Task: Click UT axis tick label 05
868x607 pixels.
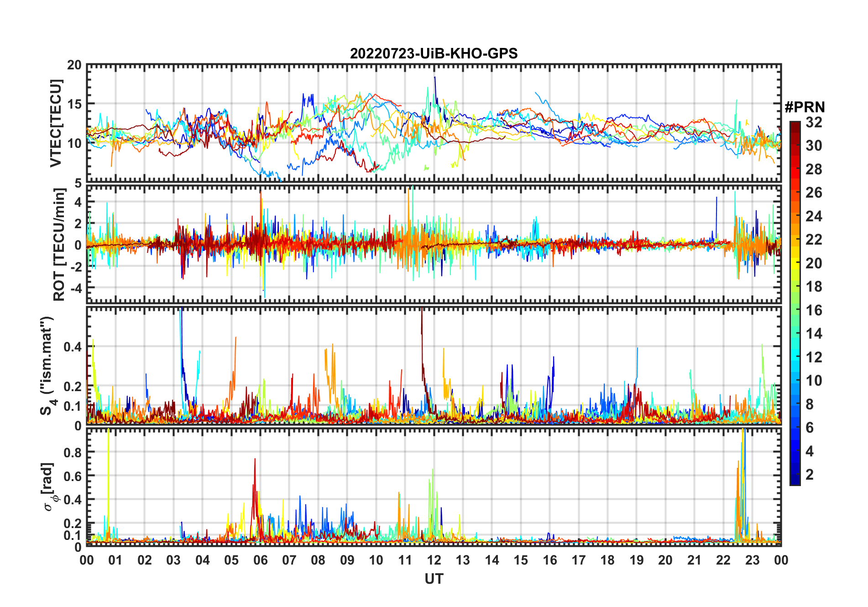Action: click(x=231, y=560)
